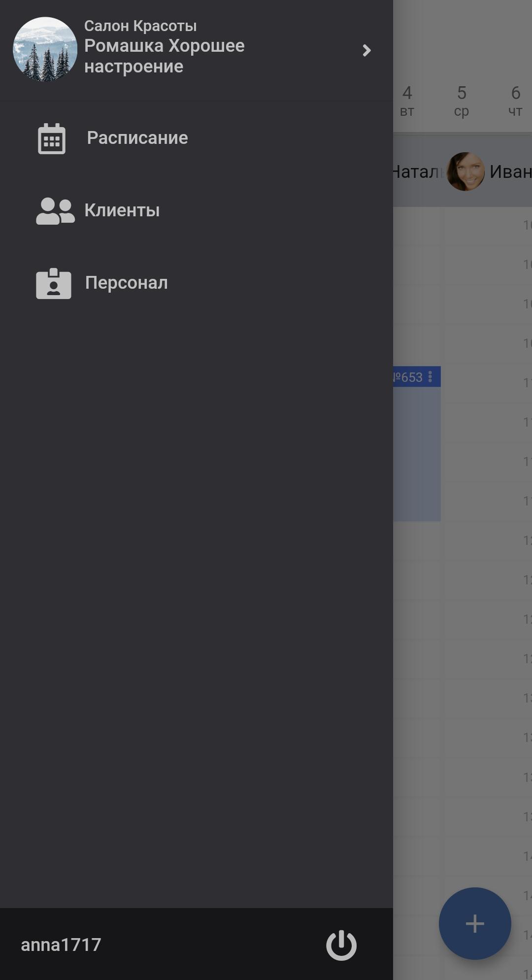Expand salon selector chevron arrow

click(366, 50)
